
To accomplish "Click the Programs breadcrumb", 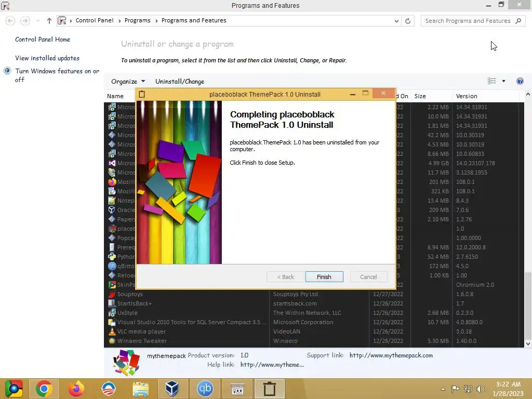I will (137, 20).
